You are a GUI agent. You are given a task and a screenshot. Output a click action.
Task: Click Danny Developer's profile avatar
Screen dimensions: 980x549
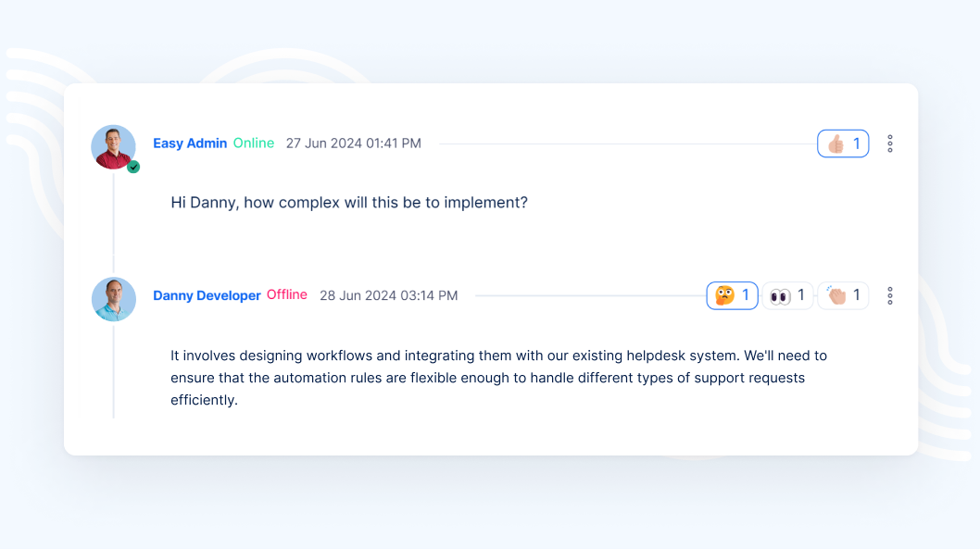(114, 299)
